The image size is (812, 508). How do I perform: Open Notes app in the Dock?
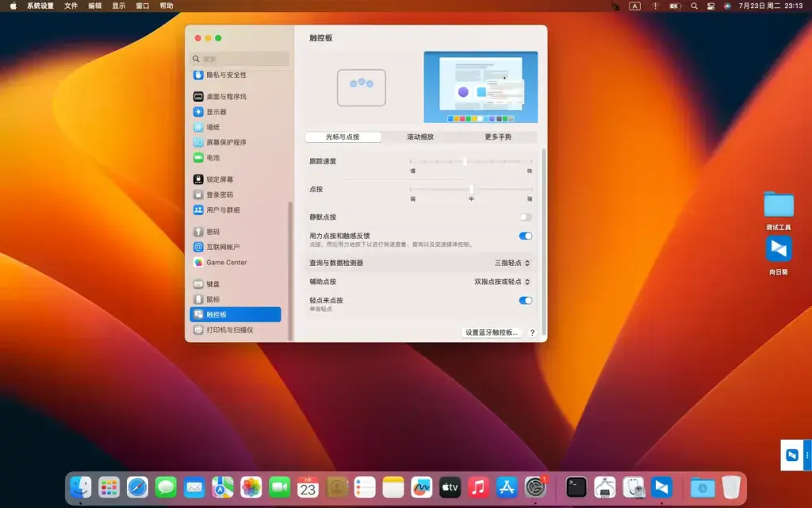tap(393, 487)
